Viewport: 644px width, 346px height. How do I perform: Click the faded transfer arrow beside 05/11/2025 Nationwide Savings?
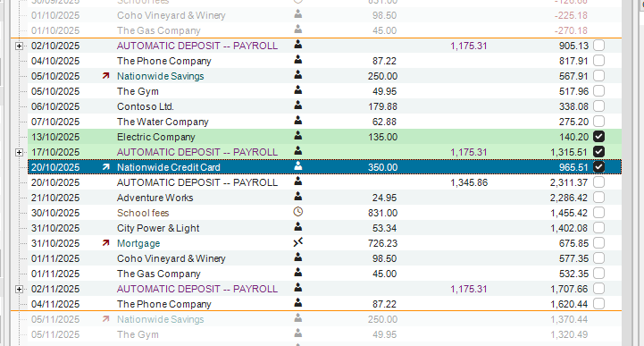(x=106, y=319)
